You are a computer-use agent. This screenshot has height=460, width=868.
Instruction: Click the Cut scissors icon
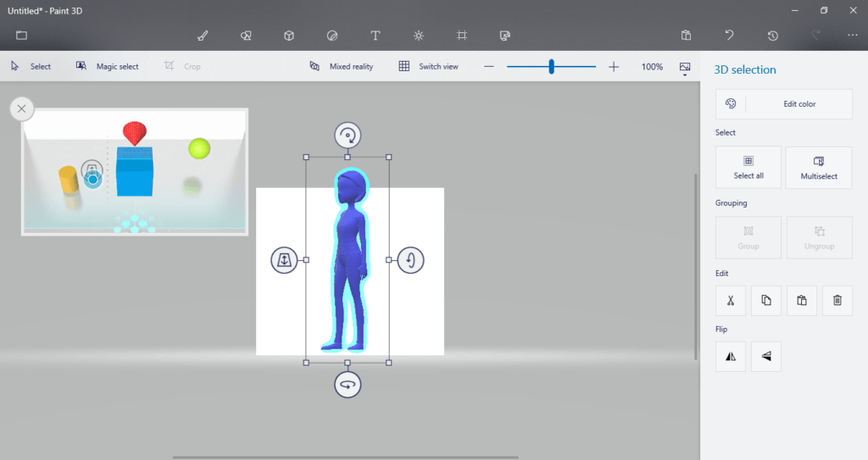pos(730,301)
